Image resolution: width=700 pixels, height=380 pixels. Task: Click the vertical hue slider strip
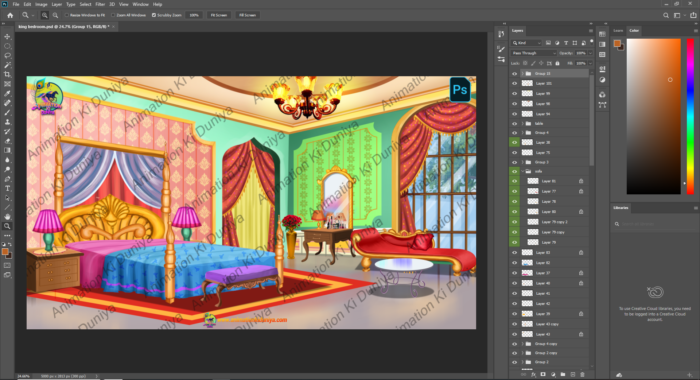click(690, 116)
